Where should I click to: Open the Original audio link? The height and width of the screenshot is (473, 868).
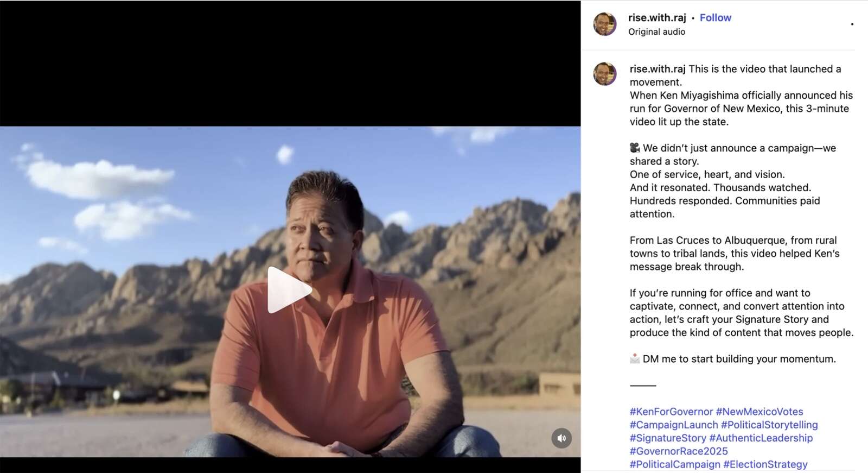(x=656, y=31)
